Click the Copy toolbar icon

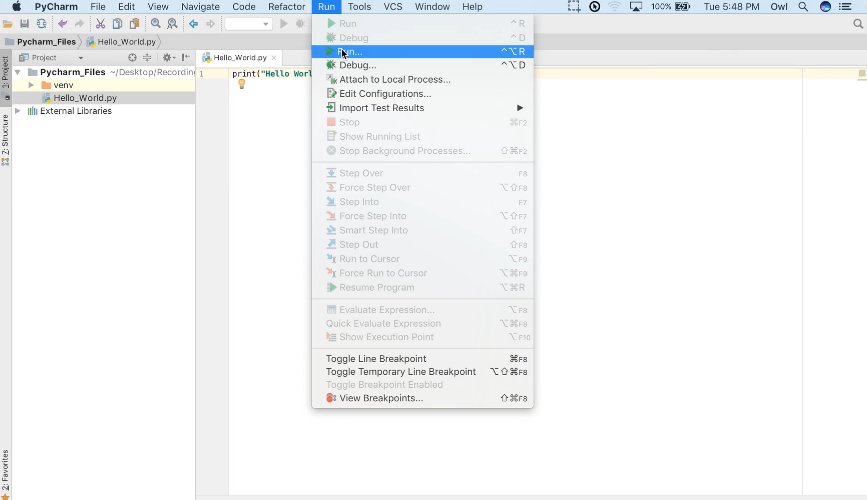click(x=117, y=24)
